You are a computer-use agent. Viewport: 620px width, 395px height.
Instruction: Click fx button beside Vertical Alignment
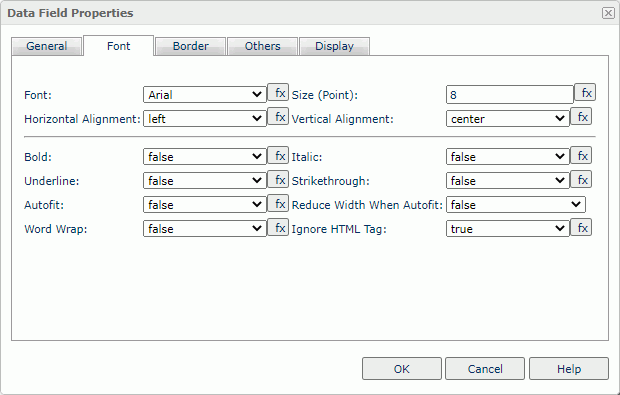(581, 117)
